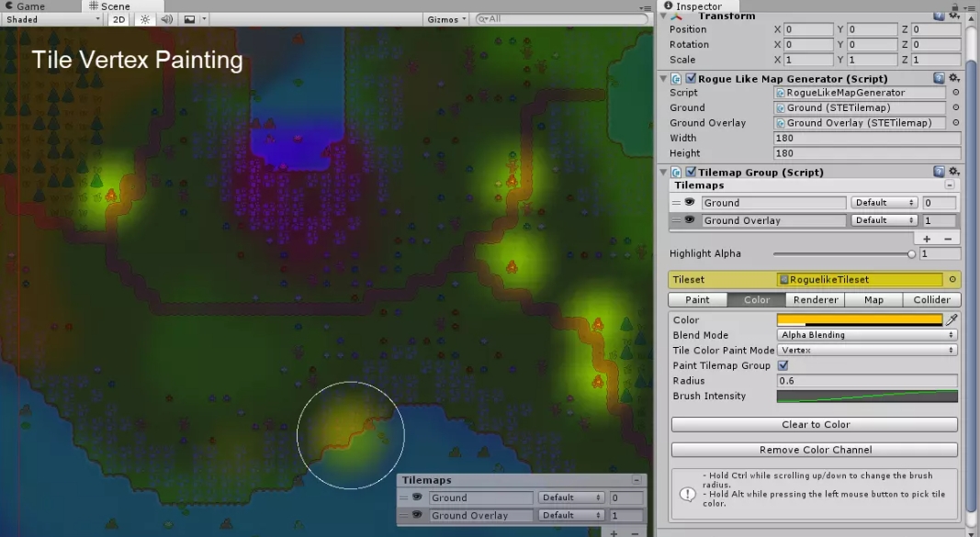Pick a color with the eyedropper
This screenshot has height=537, width=980.
tap(952, 319)
